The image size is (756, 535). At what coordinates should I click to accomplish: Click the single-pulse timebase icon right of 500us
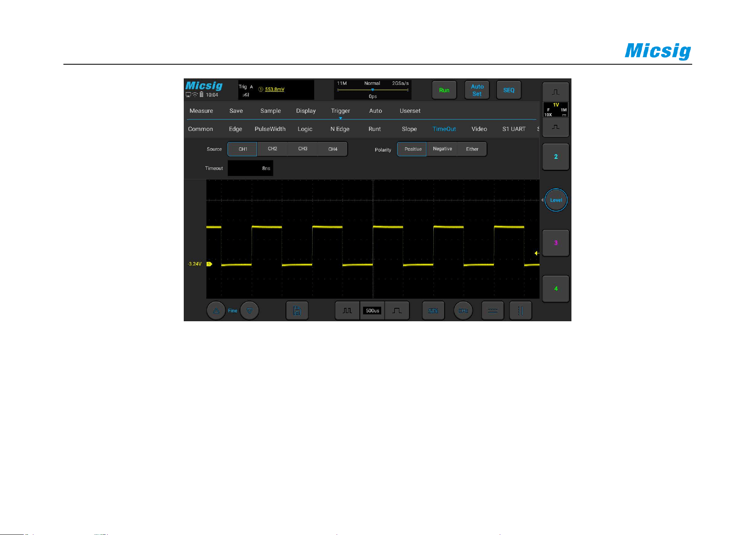point(397,311)
